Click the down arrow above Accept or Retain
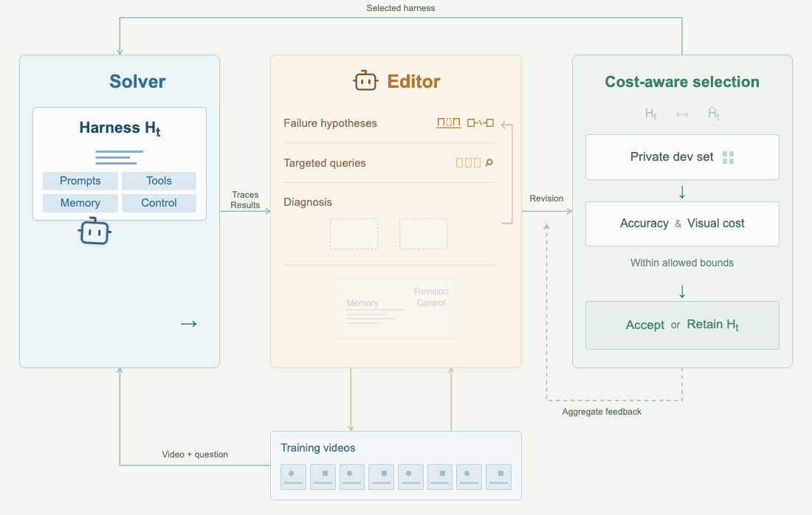The width and height of the screenshot is (812, 515). click(x=682, y=292)
